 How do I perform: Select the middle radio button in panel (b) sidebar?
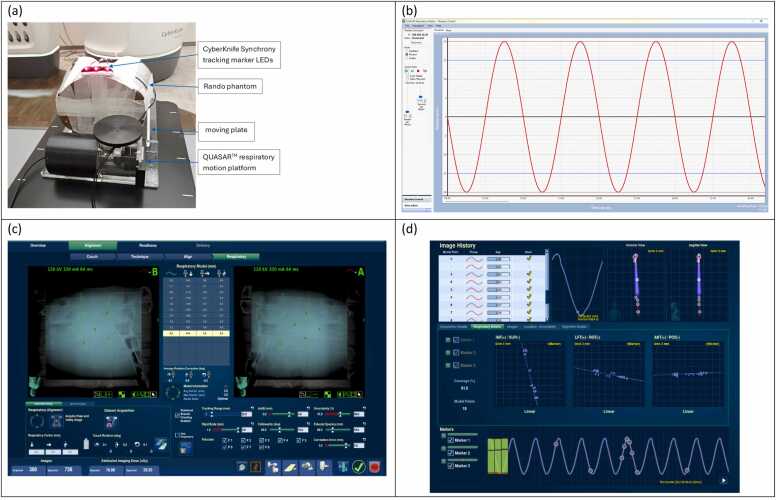pos(407,54)
